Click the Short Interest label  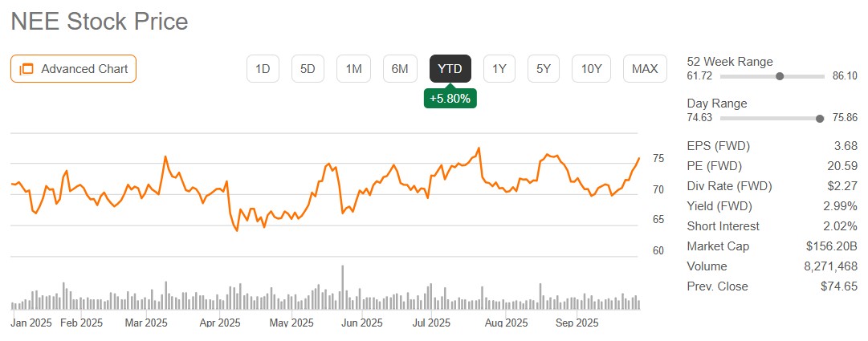723,226
